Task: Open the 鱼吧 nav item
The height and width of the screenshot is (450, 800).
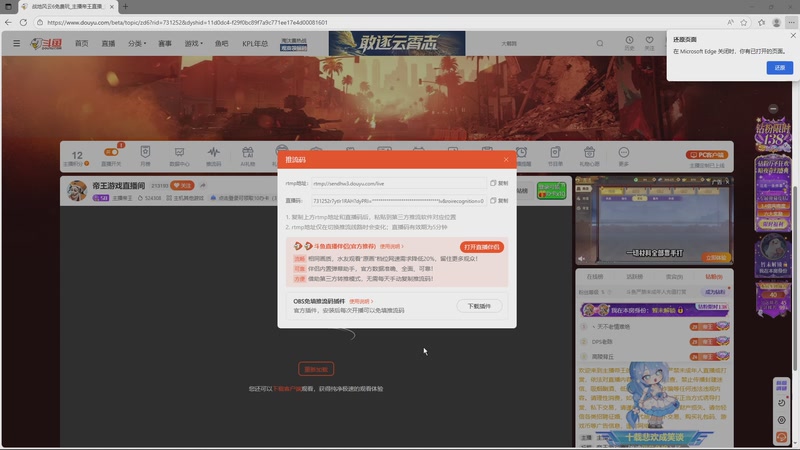Action: (221, 44)
